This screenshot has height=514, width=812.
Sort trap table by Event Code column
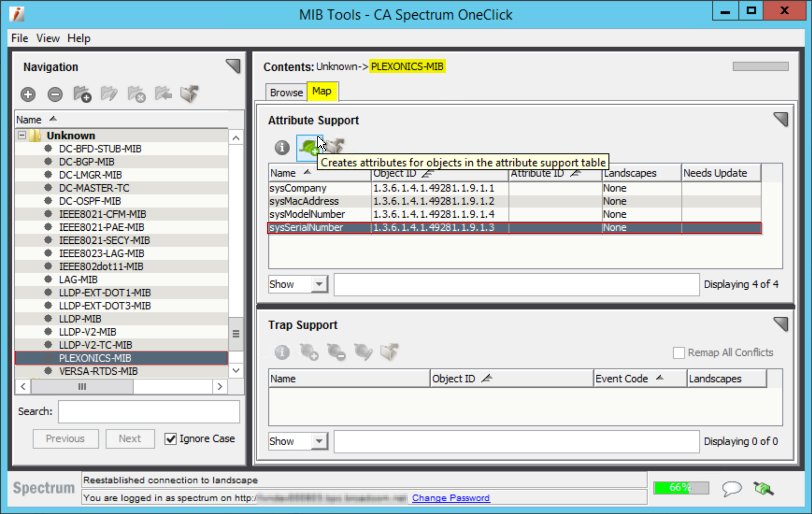(640, 379)
